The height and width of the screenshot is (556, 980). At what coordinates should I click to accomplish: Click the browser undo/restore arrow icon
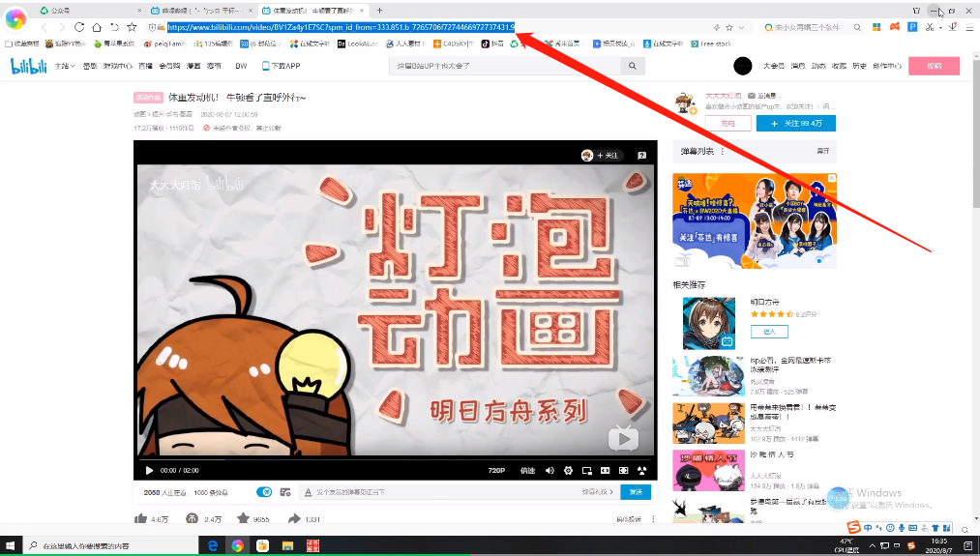pos(114,27)
